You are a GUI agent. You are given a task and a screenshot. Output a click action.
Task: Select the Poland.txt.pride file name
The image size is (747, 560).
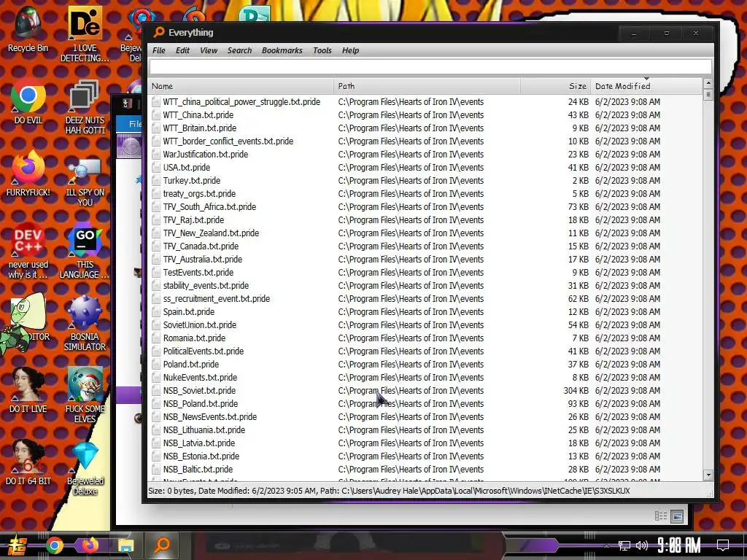[x=191, y=365]
